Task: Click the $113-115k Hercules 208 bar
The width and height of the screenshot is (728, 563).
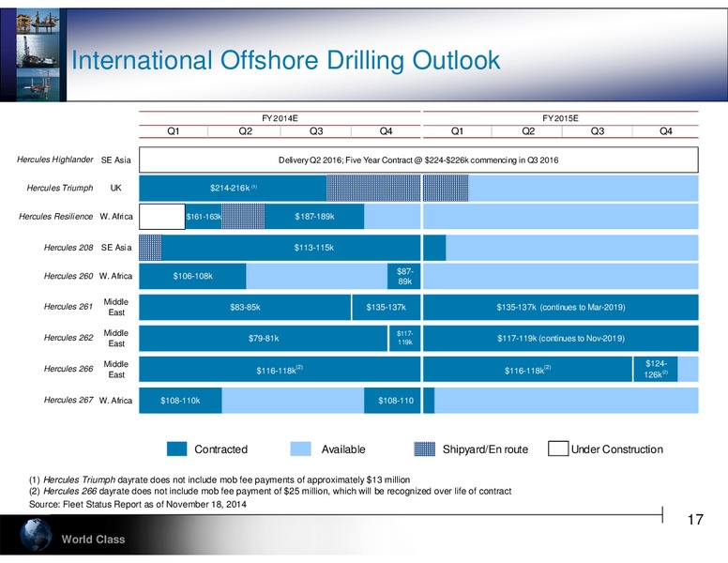Action: point(291,248)
